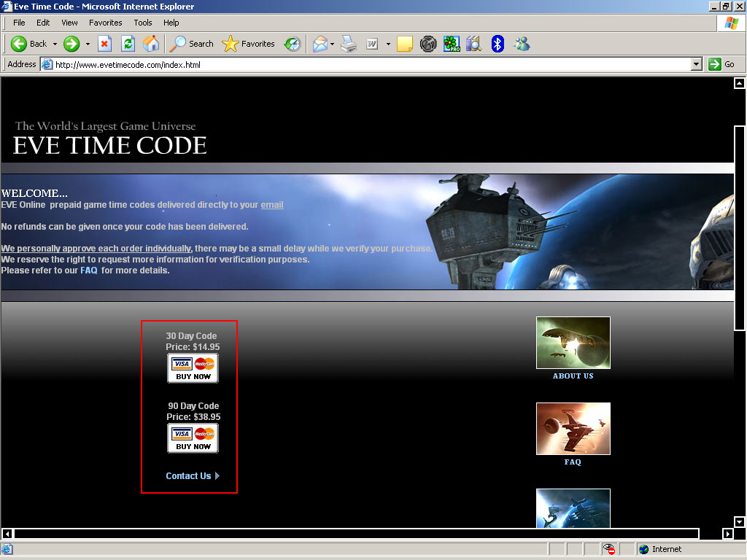747x560 pixels.
Task: Click the horizontal scrollbar thumb
Action: point(356,534)
